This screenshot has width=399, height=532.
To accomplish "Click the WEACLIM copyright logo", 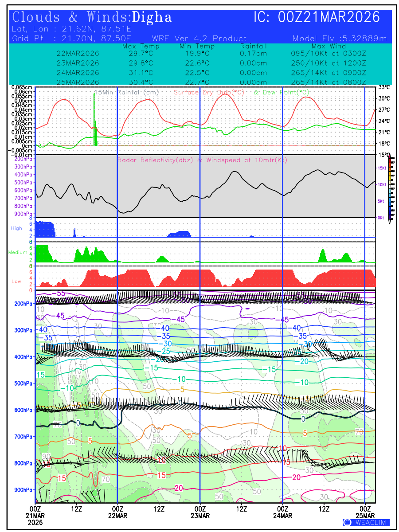I will tap(366, 523).
